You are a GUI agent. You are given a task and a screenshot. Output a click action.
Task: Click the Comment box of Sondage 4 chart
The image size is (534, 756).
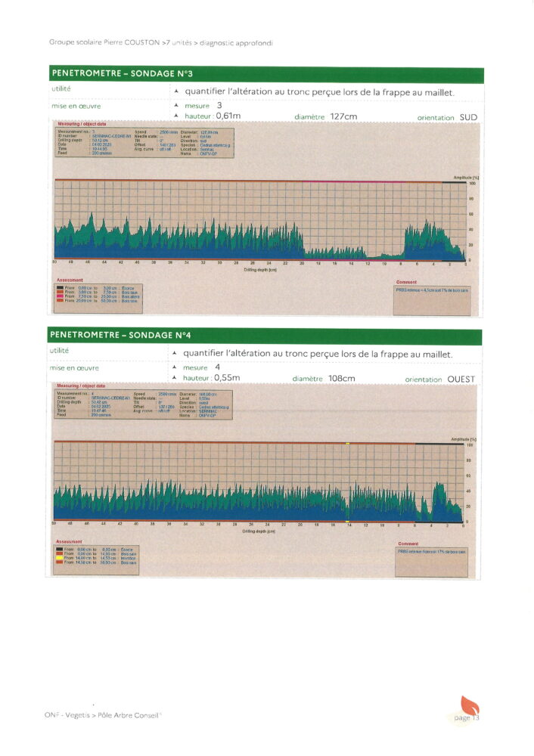coord(432,560)
